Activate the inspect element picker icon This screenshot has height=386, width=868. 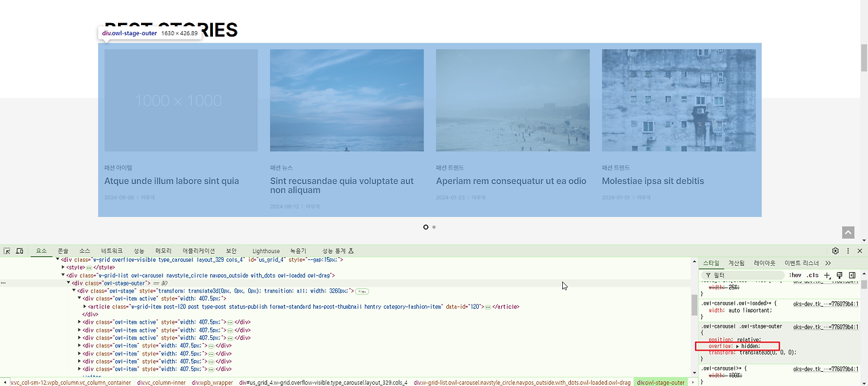[7, 251]
